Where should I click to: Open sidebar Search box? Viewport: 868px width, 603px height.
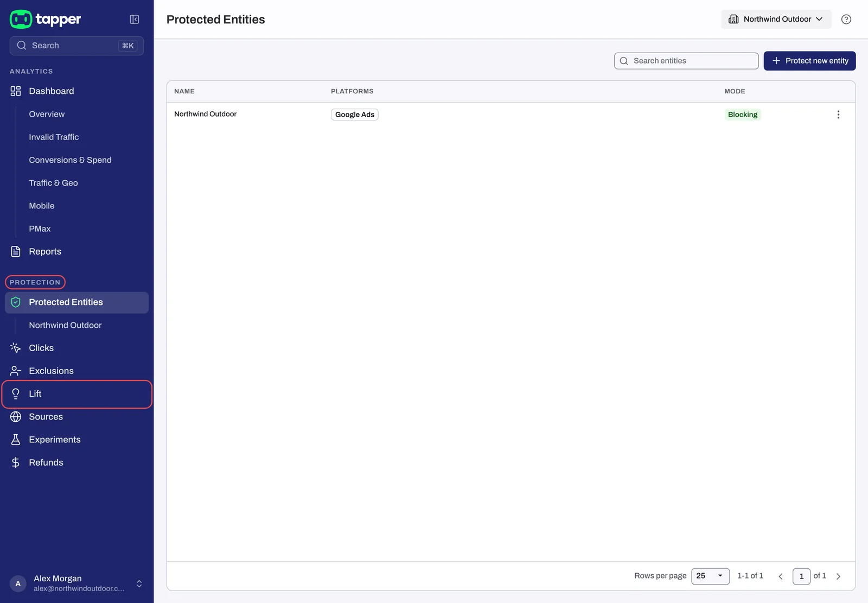click(x=76, y=46)
